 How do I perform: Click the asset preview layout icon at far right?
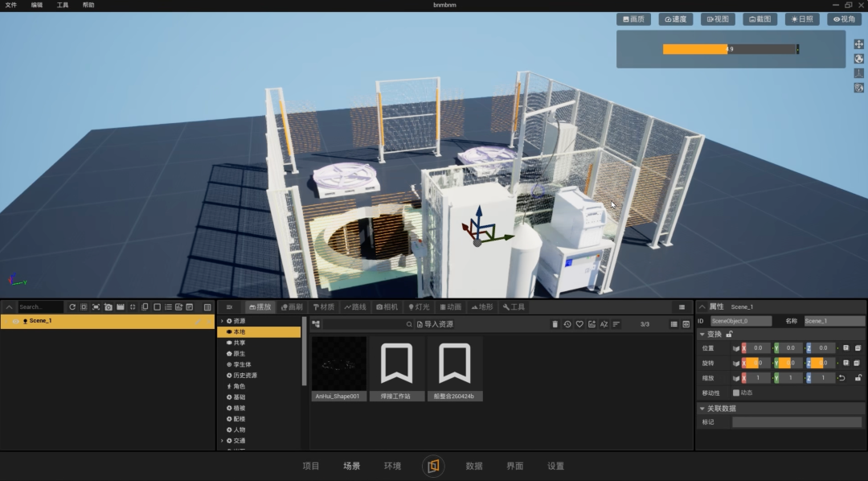coord(686,324)
